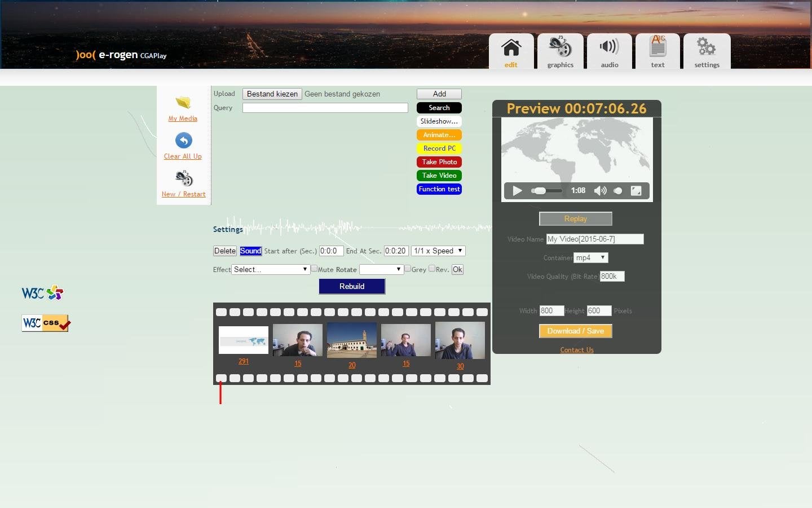
Task: Click the Height field
Action: pos(599,310)
